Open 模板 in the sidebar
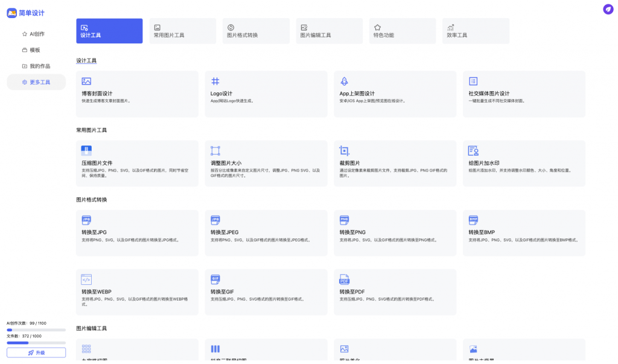Screen dimensions: 618x364 tap(36, 50)
